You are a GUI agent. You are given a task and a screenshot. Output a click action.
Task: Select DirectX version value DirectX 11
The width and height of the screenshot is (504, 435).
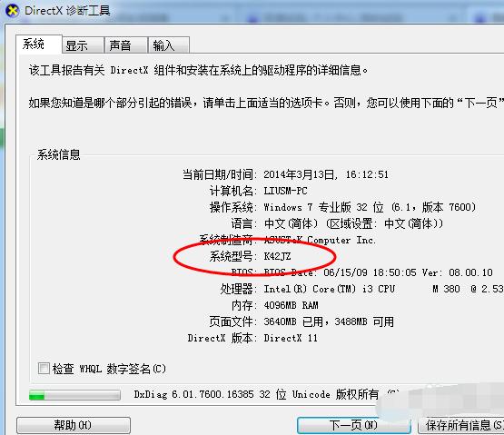click(x=291, y=338)
